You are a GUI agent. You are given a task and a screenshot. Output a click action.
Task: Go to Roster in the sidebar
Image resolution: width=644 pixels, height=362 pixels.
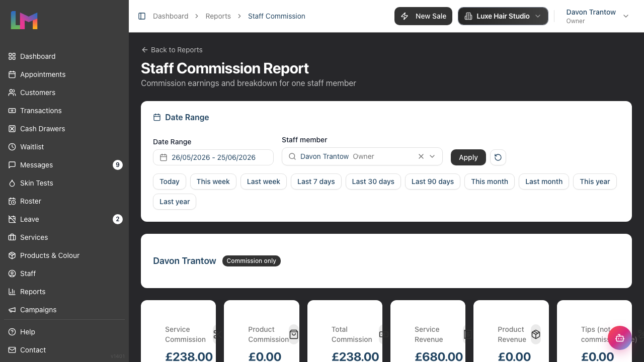tap(64, 201)
